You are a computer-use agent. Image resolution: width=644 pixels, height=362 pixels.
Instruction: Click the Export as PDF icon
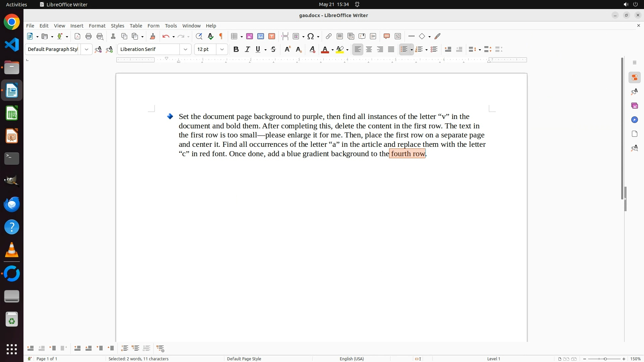(77, 37)
